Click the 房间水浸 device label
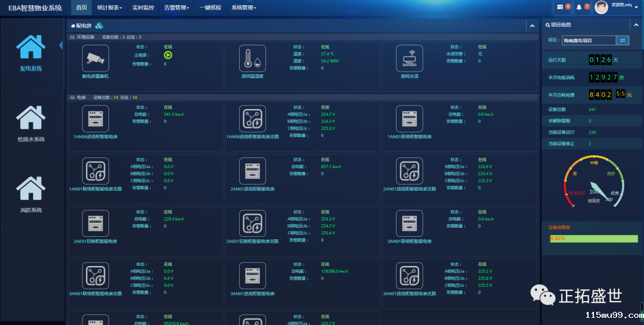This screenshot has height=325, width=644. point(410,76)
